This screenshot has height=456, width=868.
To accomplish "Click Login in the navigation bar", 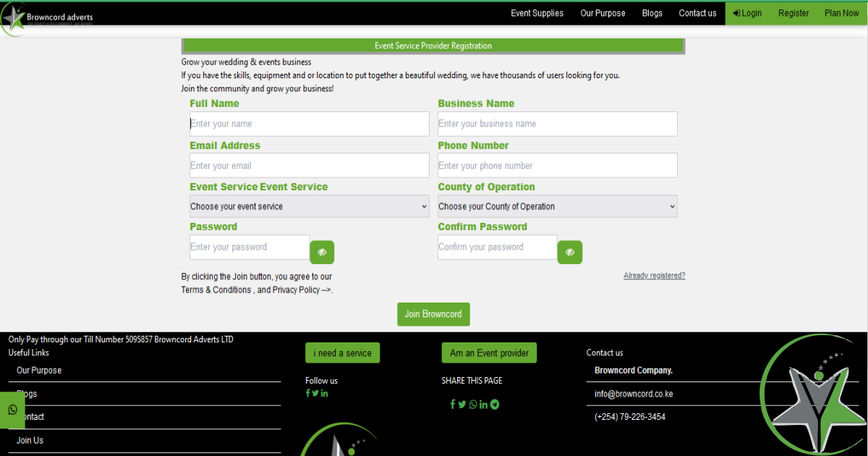I will point(747,13).
